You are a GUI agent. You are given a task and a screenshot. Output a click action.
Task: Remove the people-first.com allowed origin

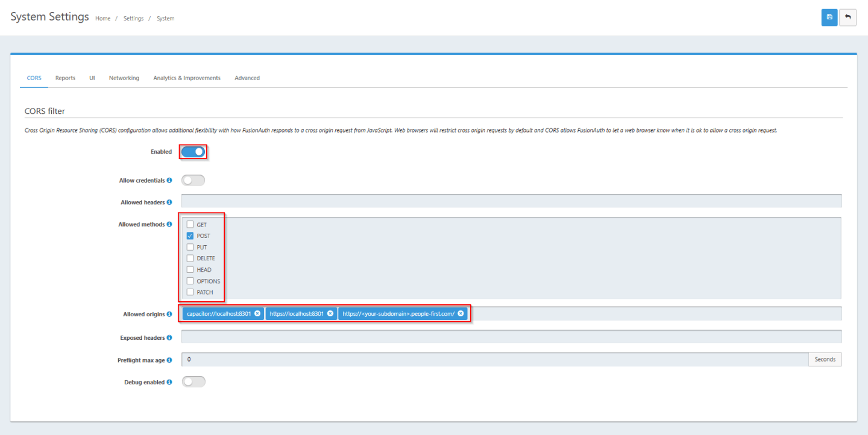(x=461, y=313)
